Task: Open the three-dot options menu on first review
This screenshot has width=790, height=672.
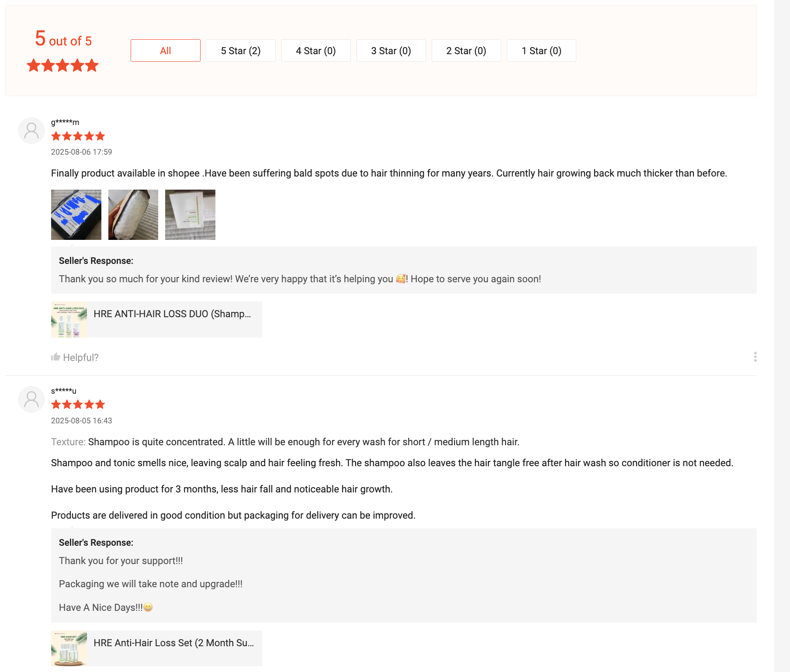Action: [755, 357]
